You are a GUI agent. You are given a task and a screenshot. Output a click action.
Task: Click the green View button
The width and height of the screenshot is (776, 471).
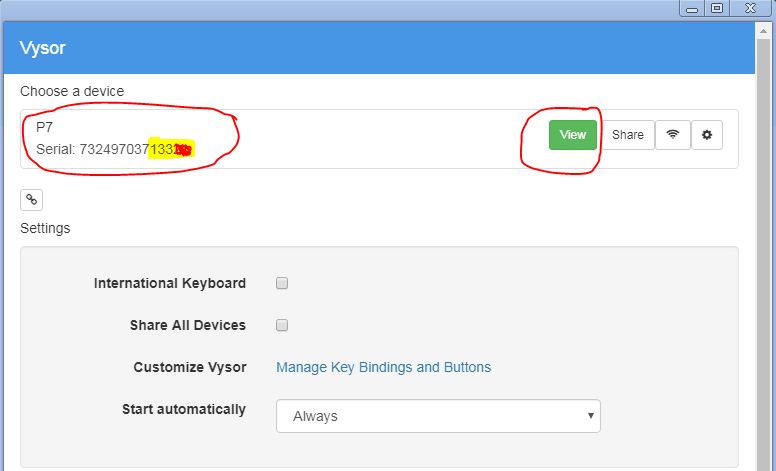[x=573, y=135]
